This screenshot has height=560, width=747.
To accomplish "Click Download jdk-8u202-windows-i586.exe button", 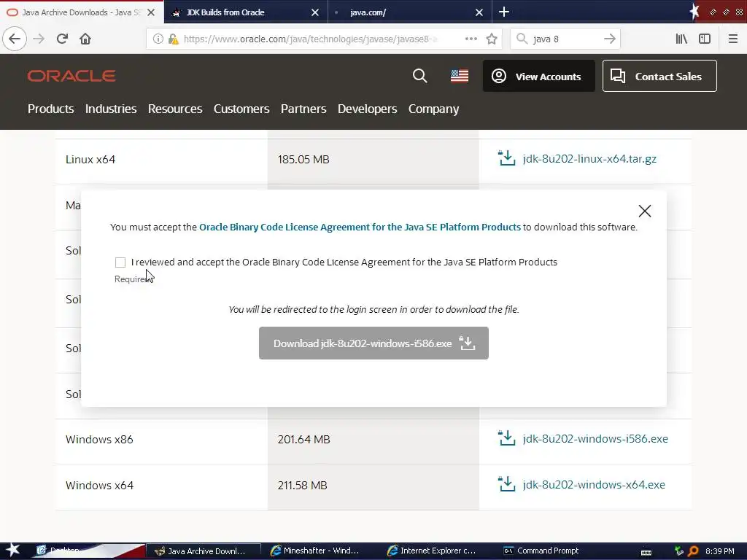I will pos(373,343).
